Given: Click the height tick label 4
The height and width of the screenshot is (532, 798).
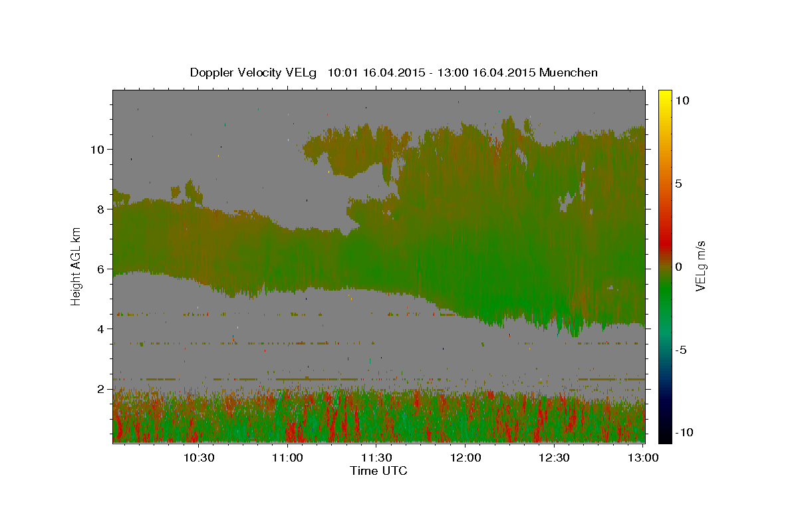Looking at the screenshot, I should point(101,329).
